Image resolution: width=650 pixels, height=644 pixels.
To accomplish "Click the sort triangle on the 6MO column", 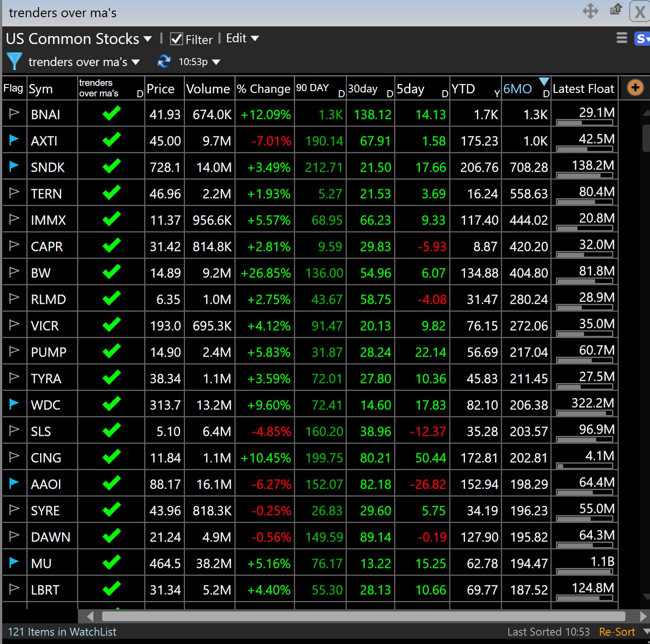I will click(544, 81).
